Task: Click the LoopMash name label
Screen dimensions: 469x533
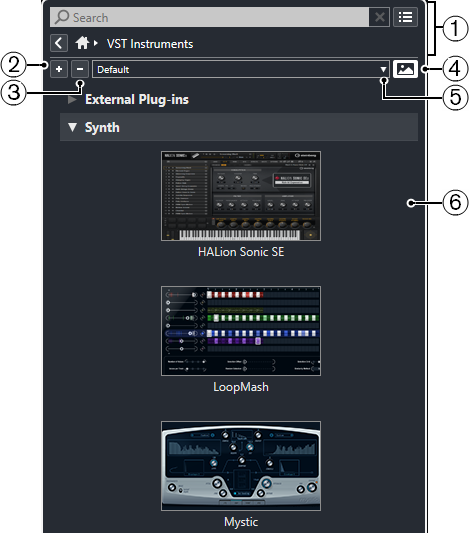Action: [241, 387]
